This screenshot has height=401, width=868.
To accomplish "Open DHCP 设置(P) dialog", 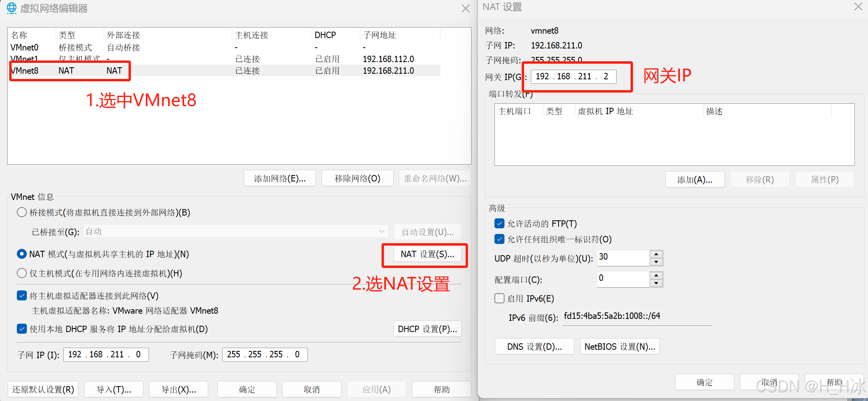I will tap(427, 328).
